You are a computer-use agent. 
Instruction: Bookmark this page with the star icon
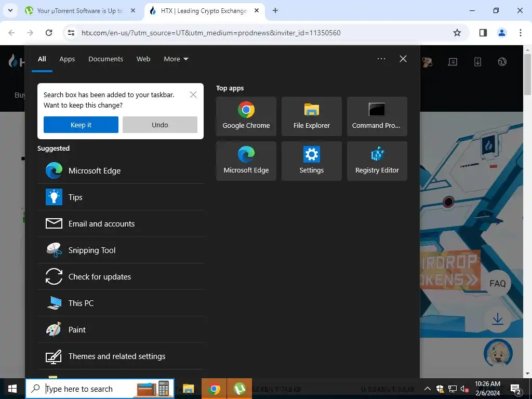(457, 33)
